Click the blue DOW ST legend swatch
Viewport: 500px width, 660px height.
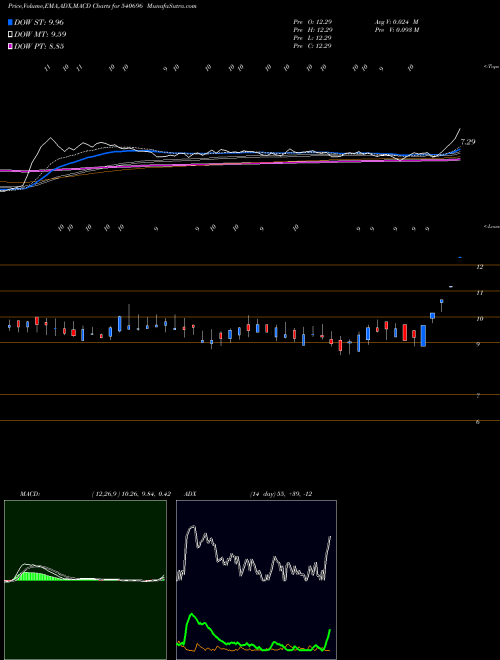[10, 22]
